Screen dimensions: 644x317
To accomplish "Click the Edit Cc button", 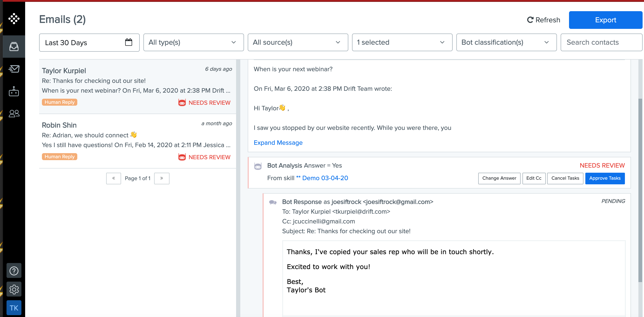I will 534,179.
